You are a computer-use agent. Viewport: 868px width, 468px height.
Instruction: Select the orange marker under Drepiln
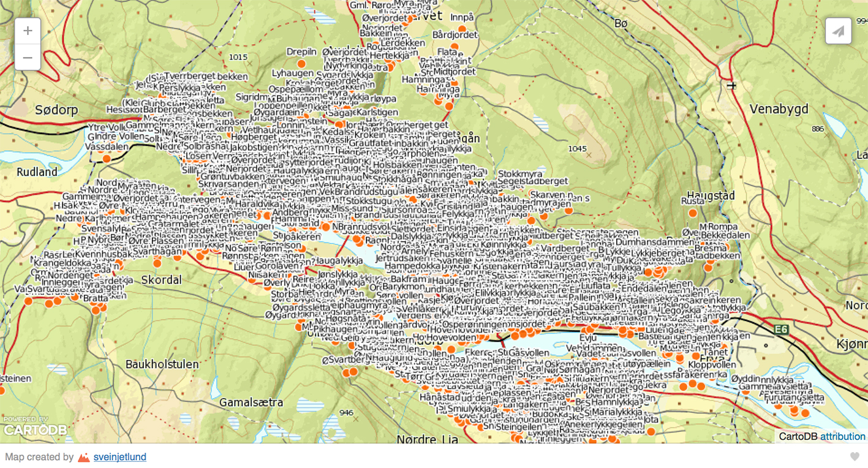tap(301, 64)
